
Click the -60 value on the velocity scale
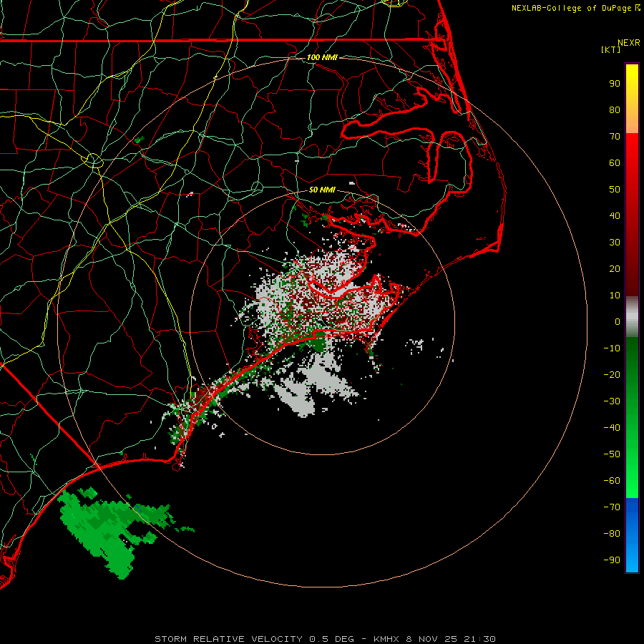(612, 481)
